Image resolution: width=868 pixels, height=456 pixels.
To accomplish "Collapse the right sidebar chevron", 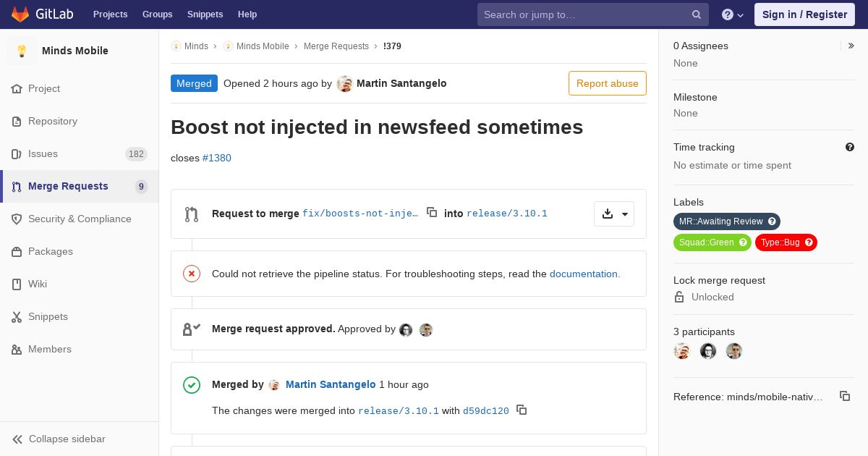I will 851,46.
